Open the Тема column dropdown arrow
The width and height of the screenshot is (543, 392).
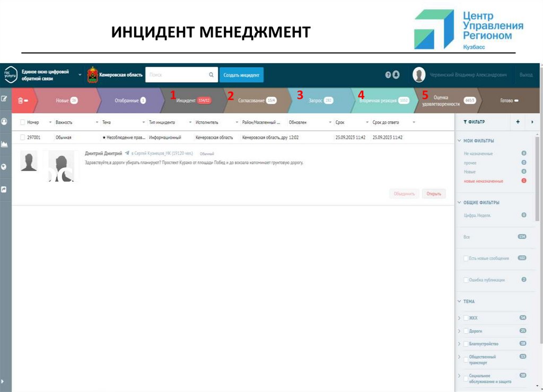[x=144, y=122]
